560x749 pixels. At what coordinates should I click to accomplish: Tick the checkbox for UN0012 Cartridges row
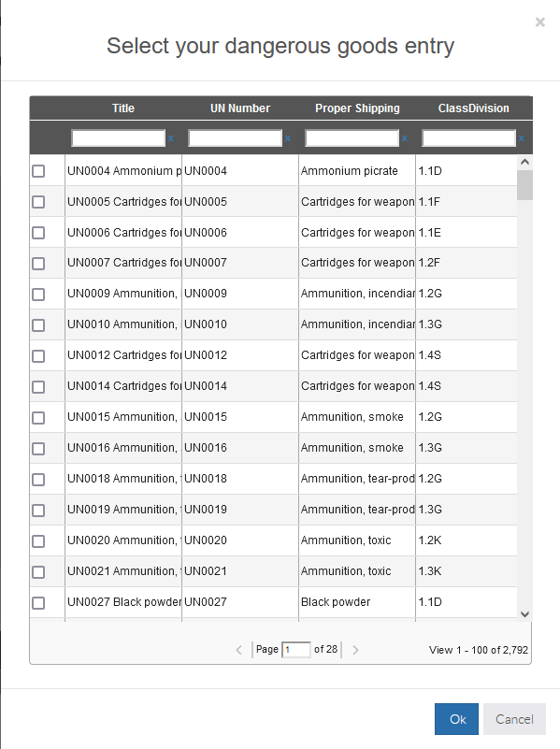pyautogui.click(x=38, y=356)
